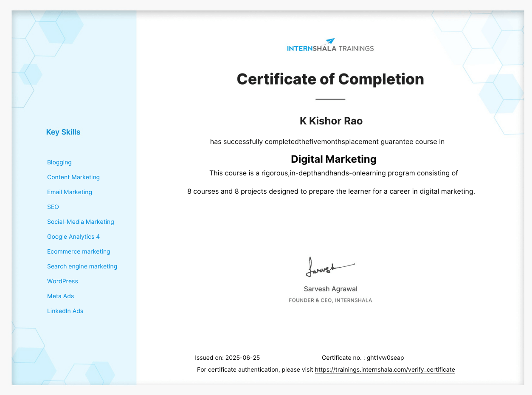Click the recipient name K Kishor Rao

point(331,121)
